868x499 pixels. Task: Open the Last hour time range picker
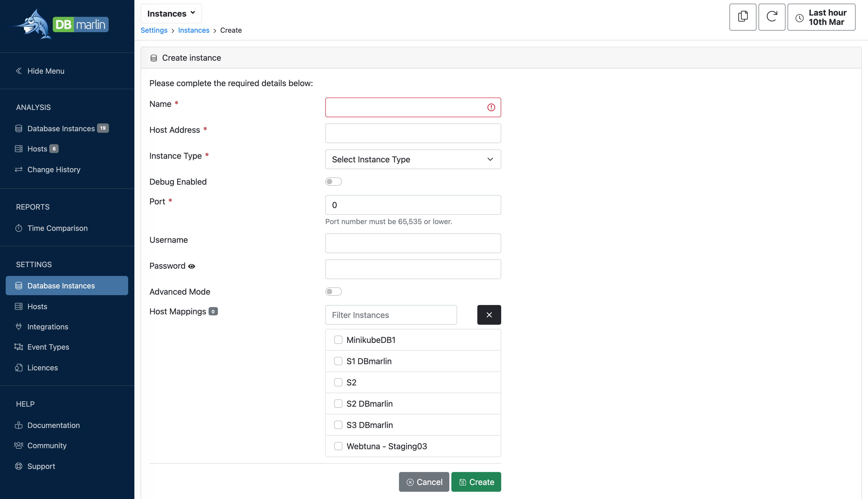pos(821,17)
